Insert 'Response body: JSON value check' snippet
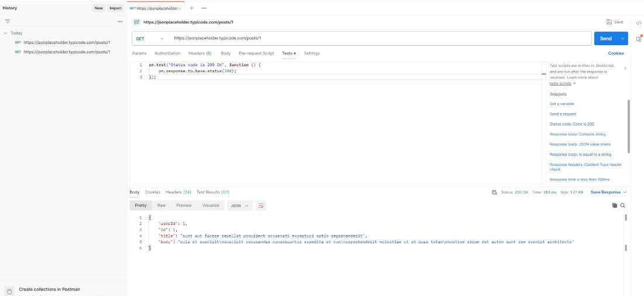This screenshot has width=644, height=296. 580,144
